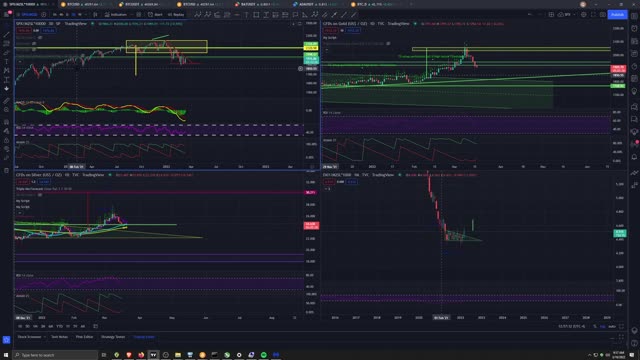Image resolution: width=640 pixels, height=360 pixels.
Task: Toggle lock all drawing tools icon
Action: [6, 140]
